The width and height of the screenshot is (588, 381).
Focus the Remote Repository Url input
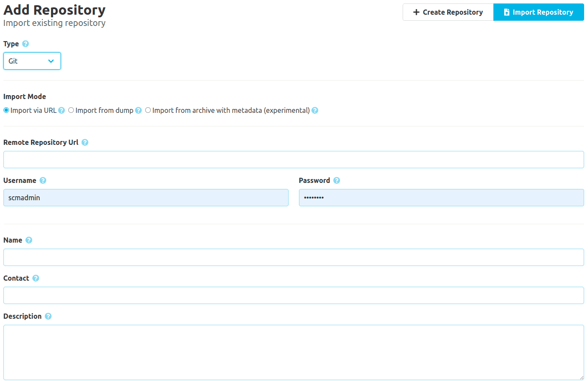pos(294,160)
